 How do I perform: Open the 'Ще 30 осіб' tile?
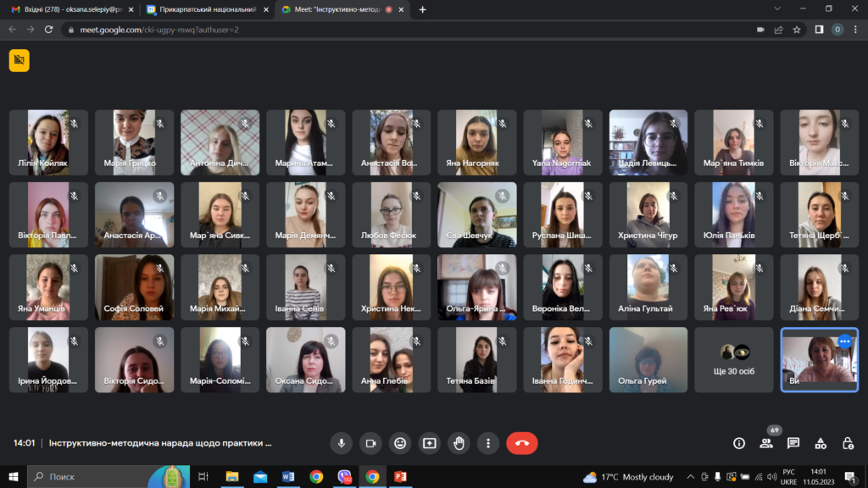pyautogui.click(x=734, y=360)
